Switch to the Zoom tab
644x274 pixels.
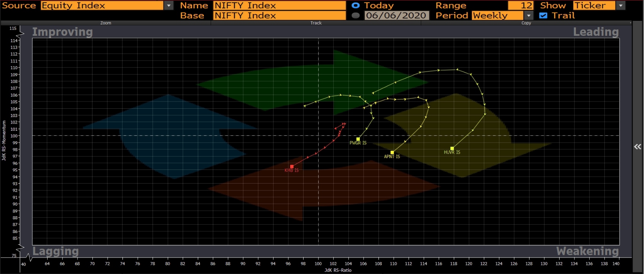(106, 23)
